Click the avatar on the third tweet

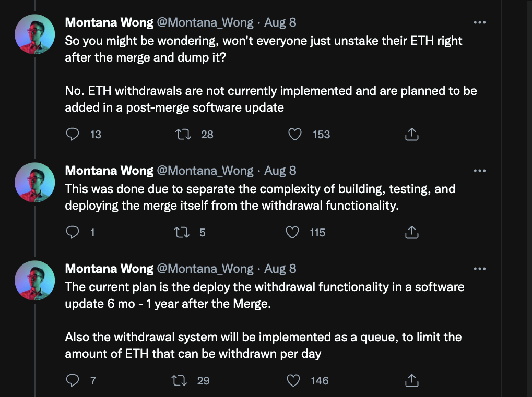click(x=35, y=280)
